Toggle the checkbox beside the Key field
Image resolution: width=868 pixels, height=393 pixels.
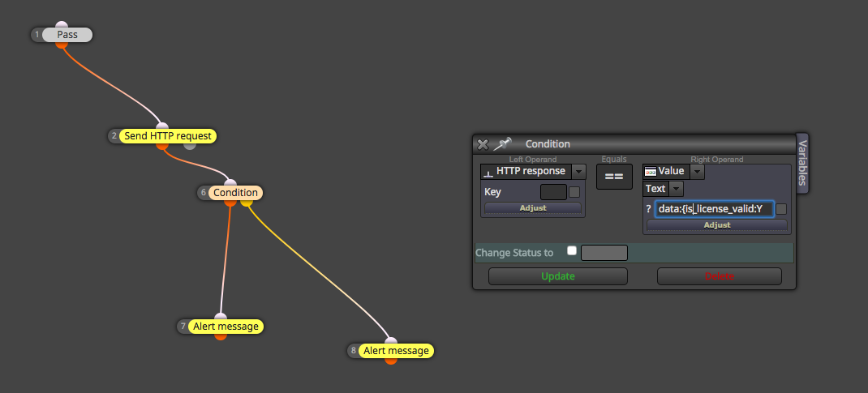click(574, 192)
